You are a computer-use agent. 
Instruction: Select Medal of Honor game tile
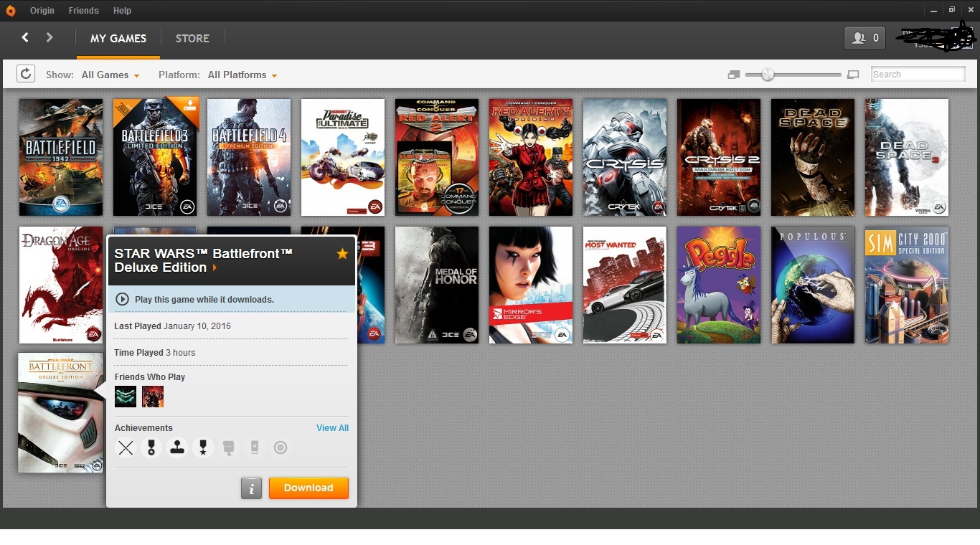tap(437, 285)
